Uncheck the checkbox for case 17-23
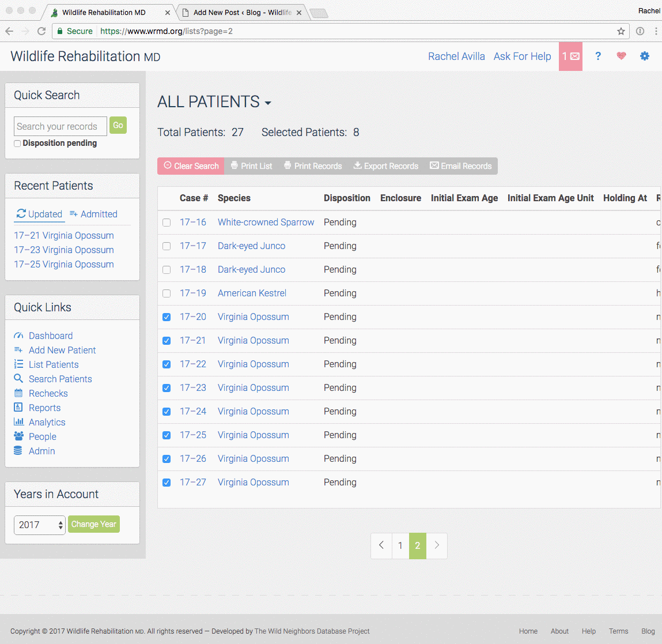The height and width of the screenshot is (644, 662). click(x=167, y=388)
